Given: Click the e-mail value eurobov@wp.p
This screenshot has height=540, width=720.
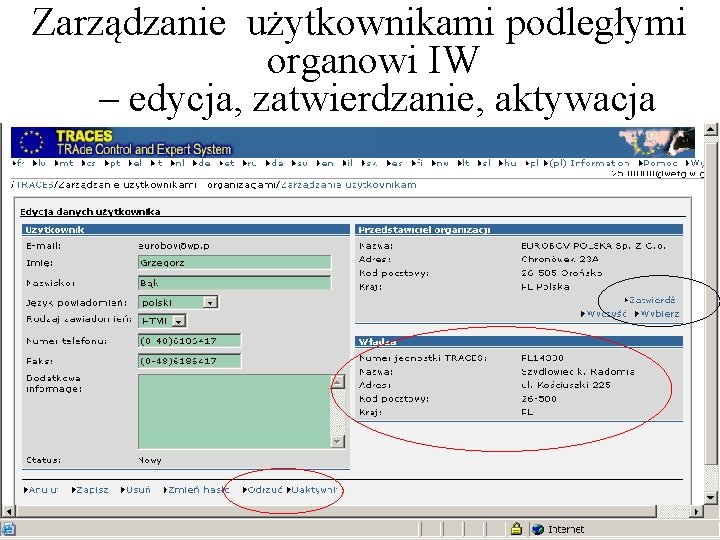Looking at the screenshot, I should pos(174,246).
